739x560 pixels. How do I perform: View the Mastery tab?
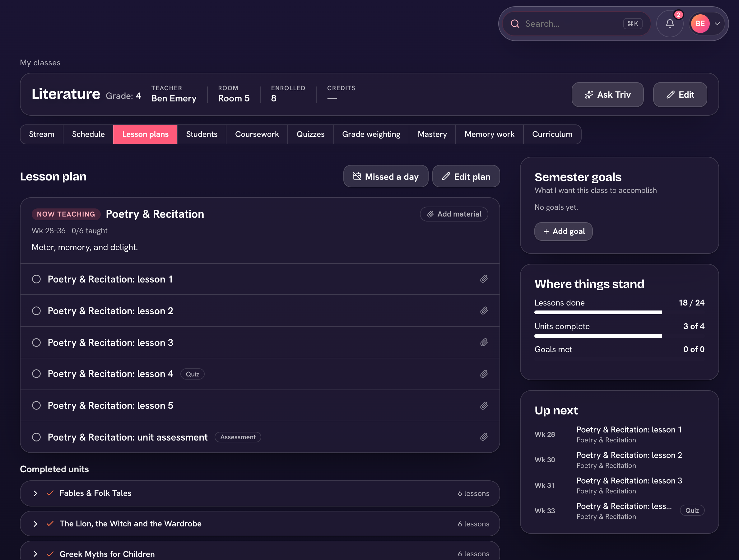[x=432, y=134]
